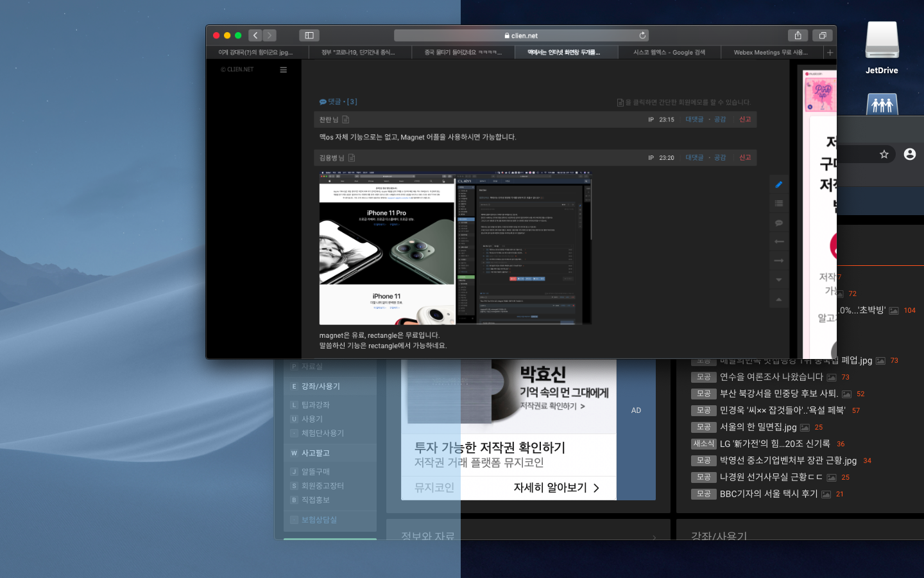Open the post 'BBC기자의 서울 택시 후기'
Image resolution: width=924 pixels, height=578 pixels.
[769, 494]
